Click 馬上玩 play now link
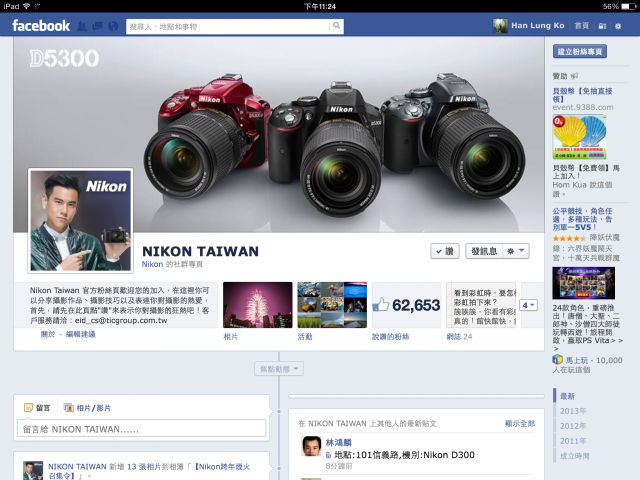 pyautogui.click(x=577, y=360)
